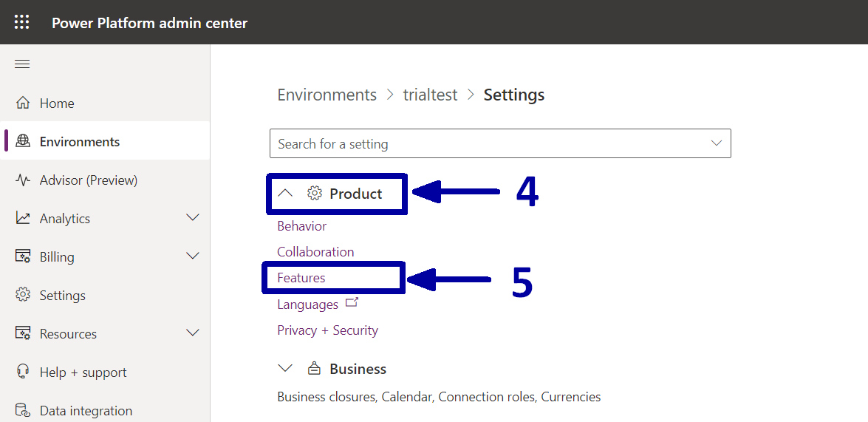
Task: Click the Business section briefcase icon
Action: [x=314, y=368]
